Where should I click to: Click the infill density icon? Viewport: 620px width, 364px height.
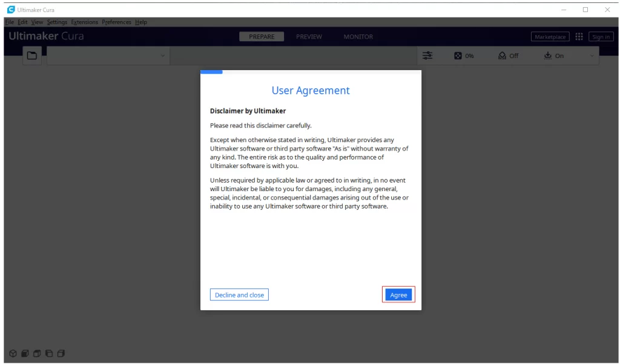(x=458, y=56)
